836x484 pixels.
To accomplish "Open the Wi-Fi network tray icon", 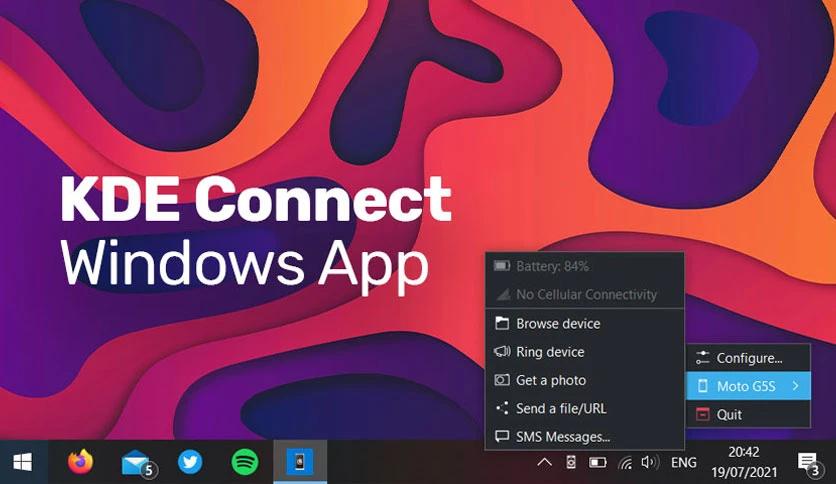I will (626, 463).
